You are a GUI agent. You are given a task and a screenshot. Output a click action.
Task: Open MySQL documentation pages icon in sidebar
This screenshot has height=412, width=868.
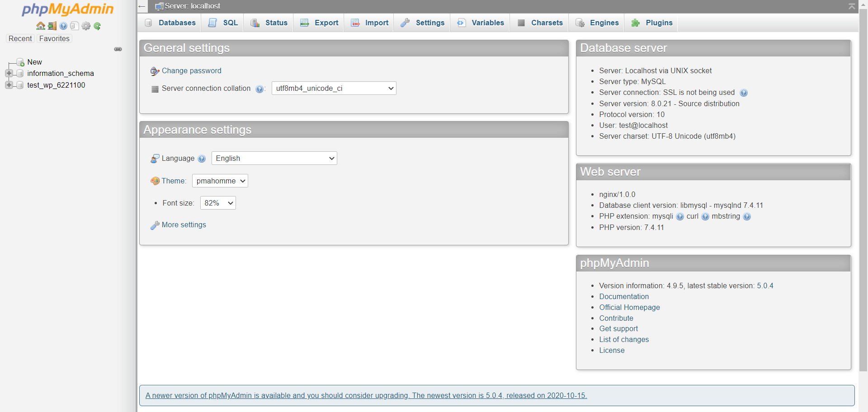[75, 26]
